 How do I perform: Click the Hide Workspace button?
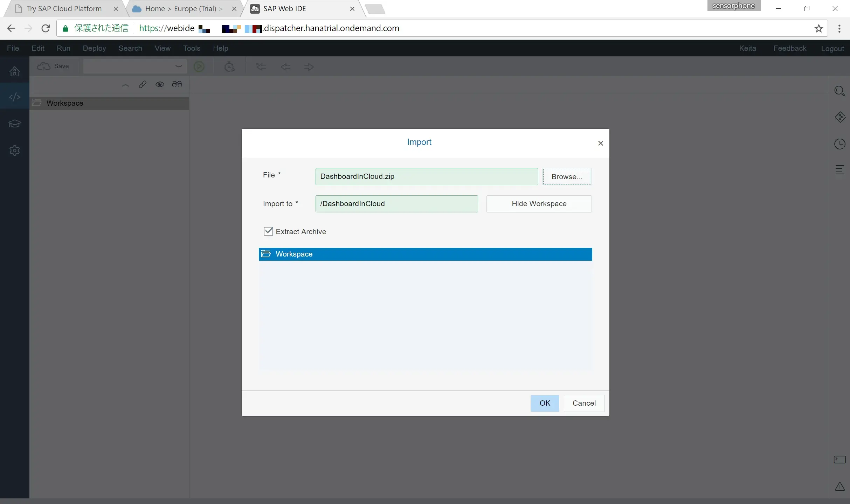tap(539, 204)
